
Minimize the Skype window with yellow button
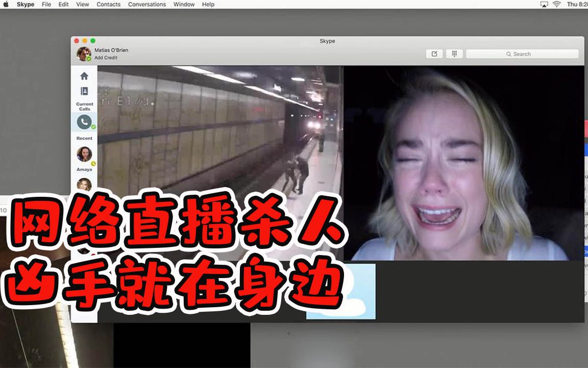[x=85, y=40]
